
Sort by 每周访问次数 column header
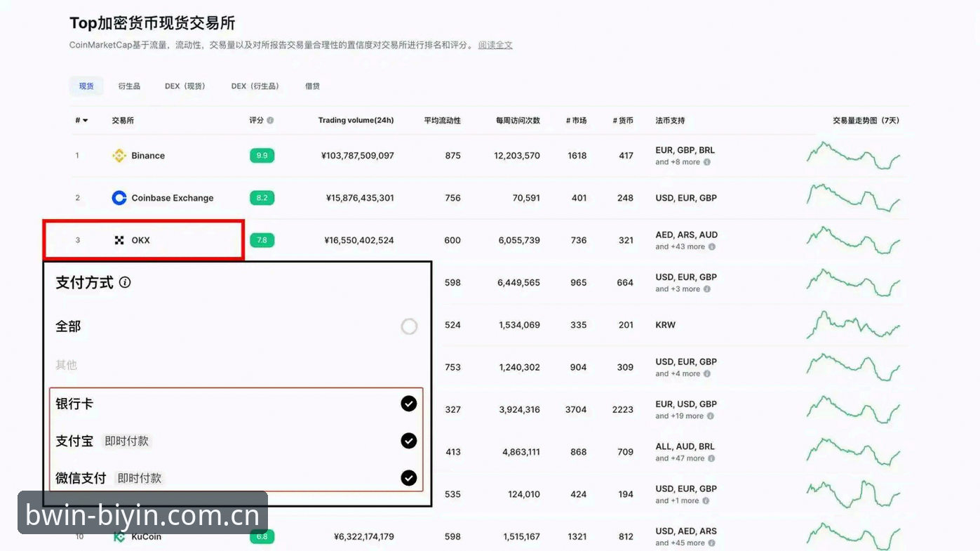[518, 121]
